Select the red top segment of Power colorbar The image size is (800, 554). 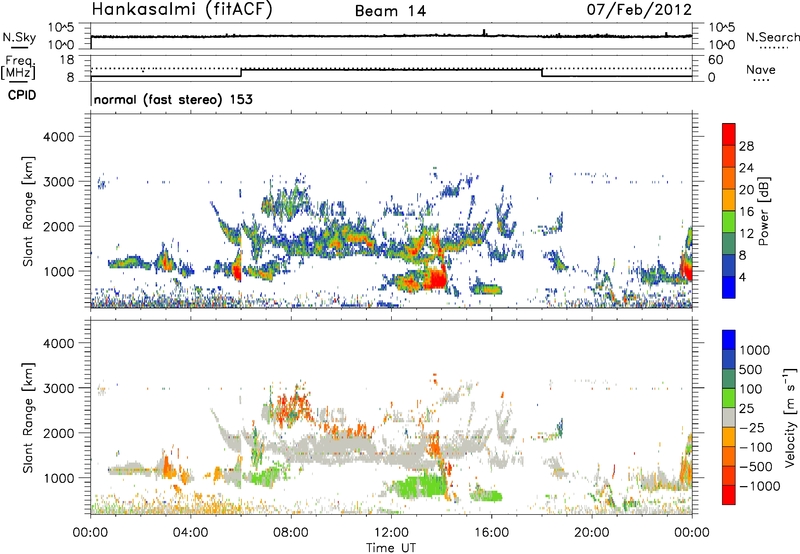tap(729, 135)
